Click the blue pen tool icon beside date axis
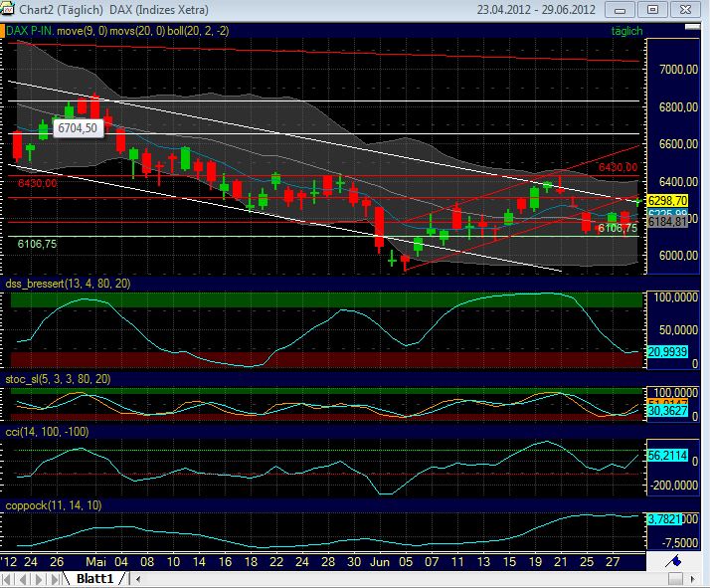 click(x=673, y=562)
